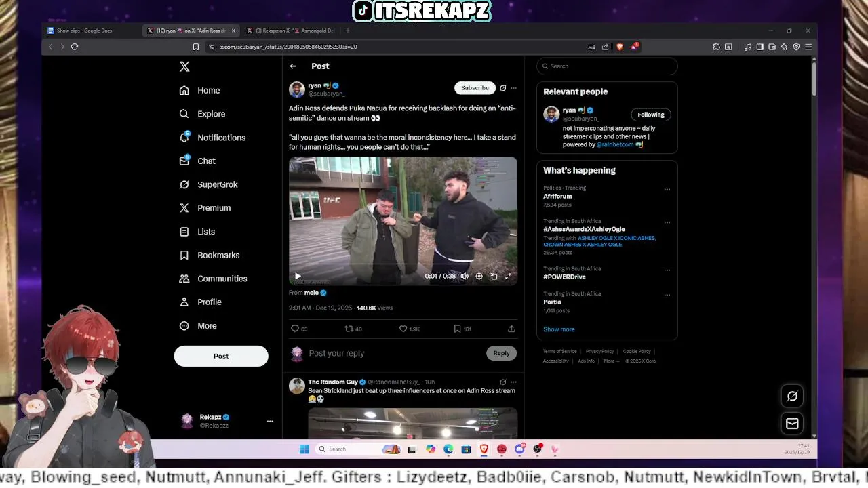Click Show more under What's happening

click(559, 329)
